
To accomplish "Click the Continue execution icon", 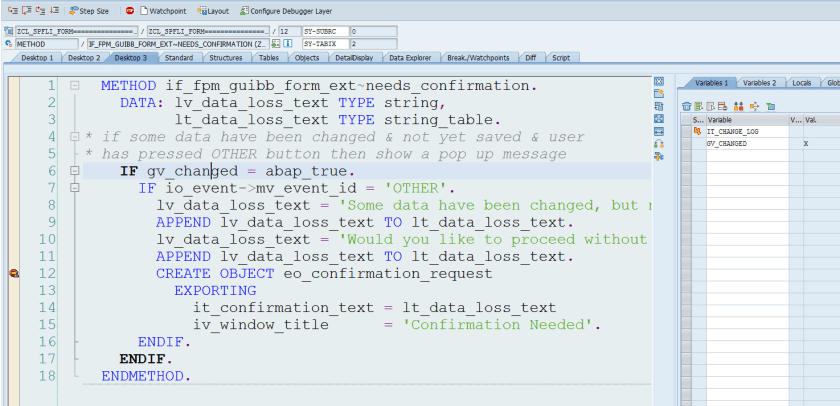I will point(54,11).
